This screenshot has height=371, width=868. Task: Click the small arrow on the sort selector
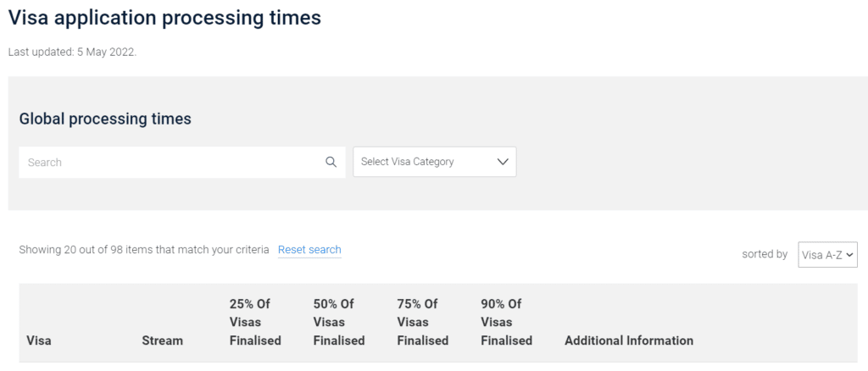[x=850, y=255]
